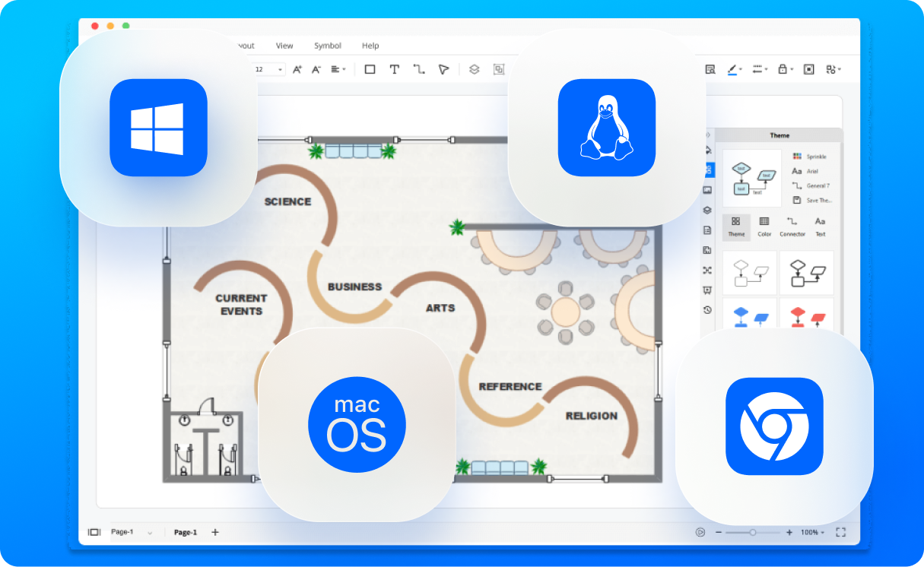
Task: Click the SCIENCE label on floor plan
Action: coord(287,201)
